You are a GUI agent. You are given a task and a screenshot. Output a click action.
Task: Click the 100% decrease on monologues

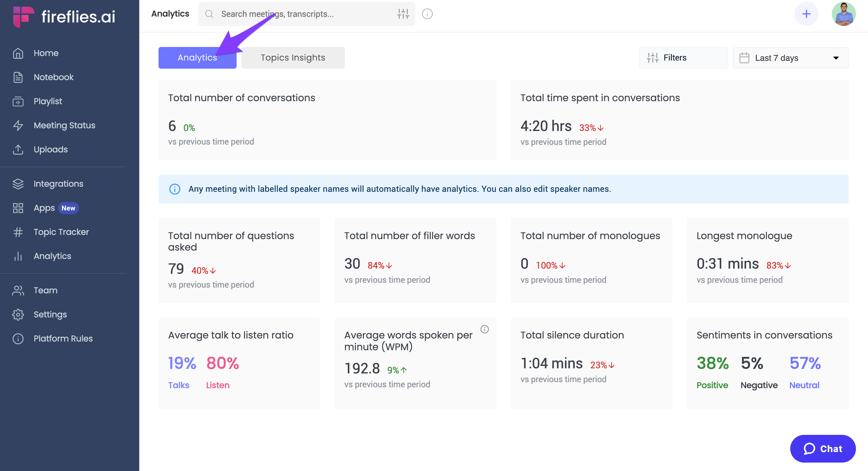pyautogui.click(x=551, y=266)
